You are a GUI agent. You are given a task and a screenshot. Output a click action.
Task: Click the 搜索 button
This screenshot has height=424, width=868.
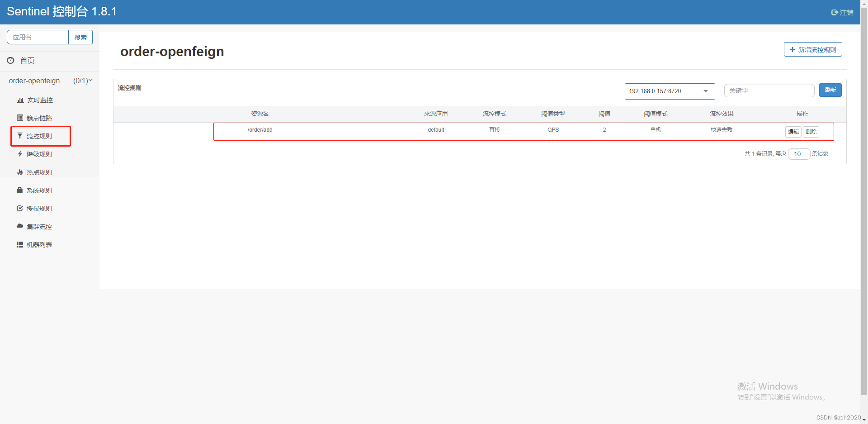(x=80, y=38)
